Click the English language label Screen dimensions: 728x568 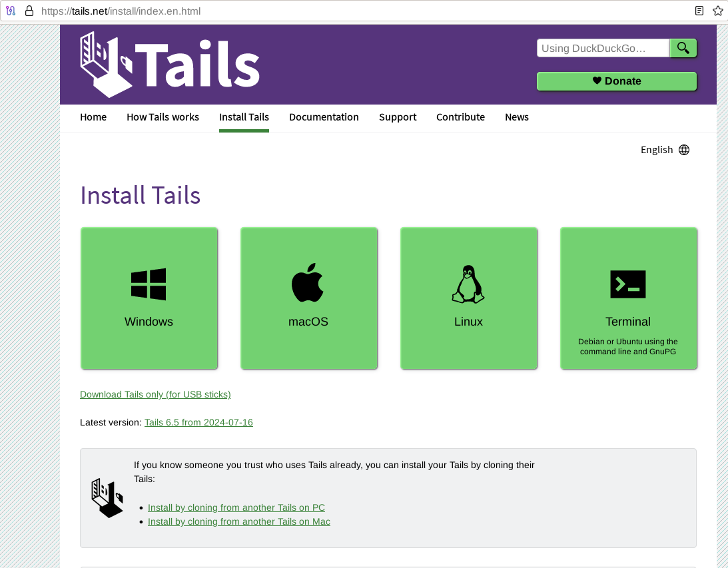point(657,150)
